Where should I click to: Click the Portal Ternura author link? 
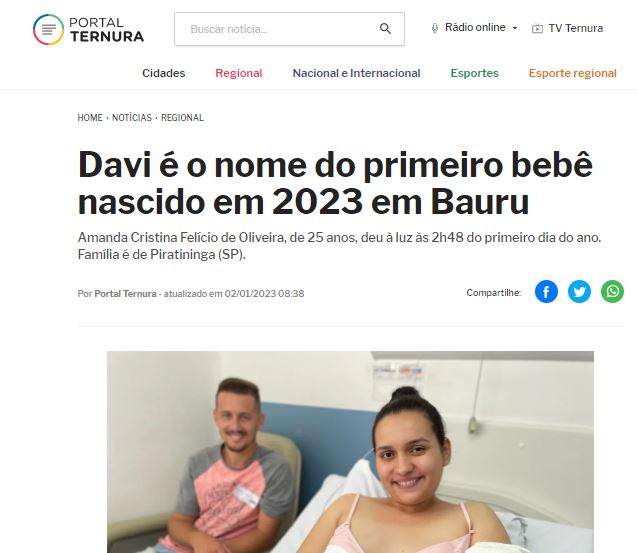click(125, 294)
